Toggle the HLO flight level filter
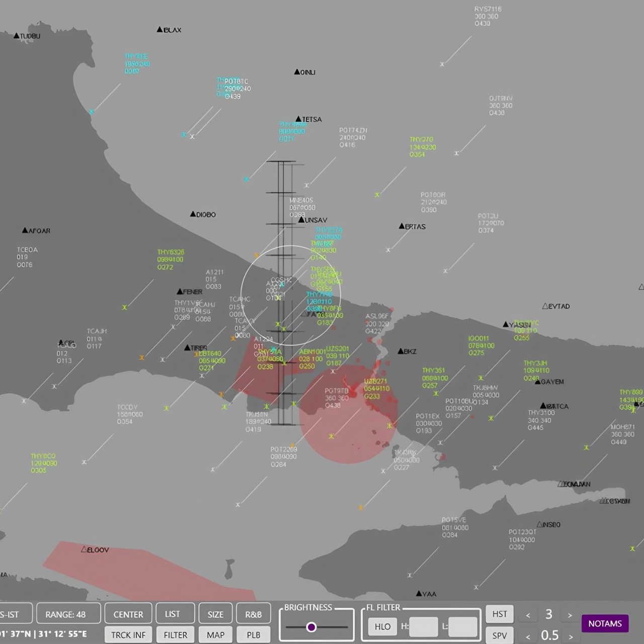 [382, 626]
